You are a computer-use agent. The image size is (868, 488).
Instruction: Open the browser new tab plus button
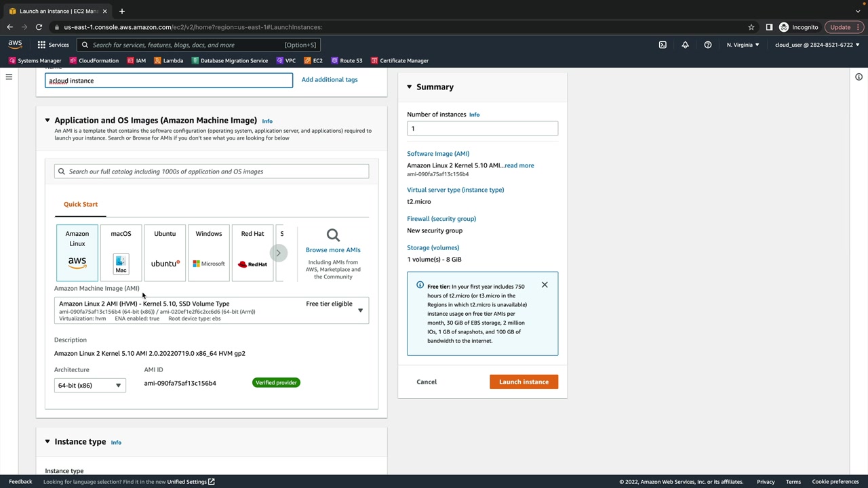pos(122,11)
